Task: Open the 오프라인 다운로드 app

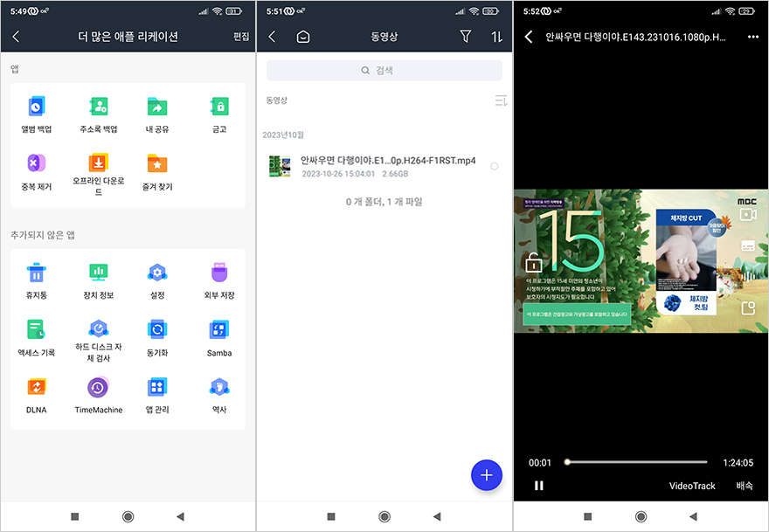Action: 99,174
